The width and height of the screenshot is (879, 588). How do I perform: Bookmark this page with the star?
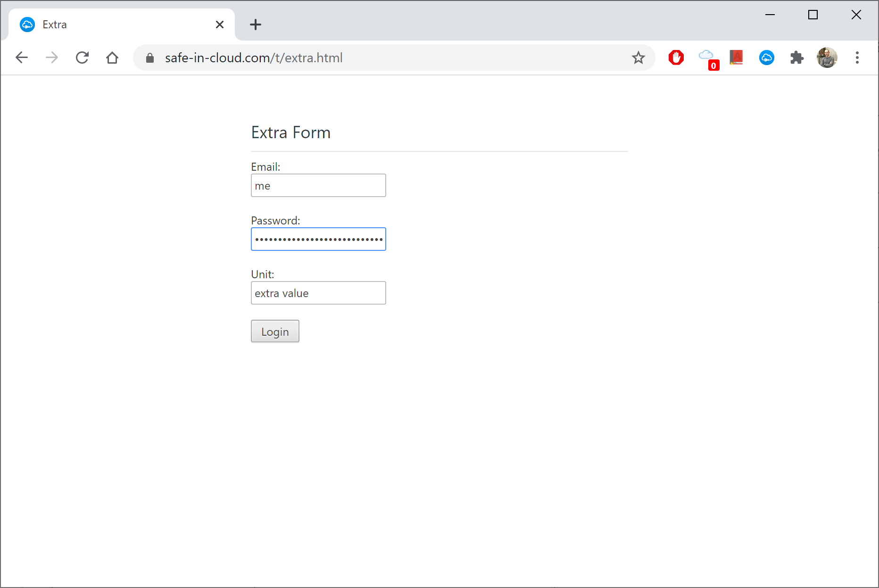[639, 58]
